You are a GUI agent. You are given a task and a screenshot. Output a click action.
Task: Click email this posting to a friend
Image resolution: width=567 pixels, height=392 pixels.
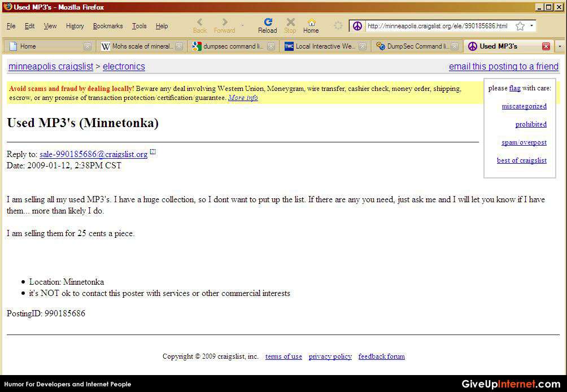tap(504, 67)
